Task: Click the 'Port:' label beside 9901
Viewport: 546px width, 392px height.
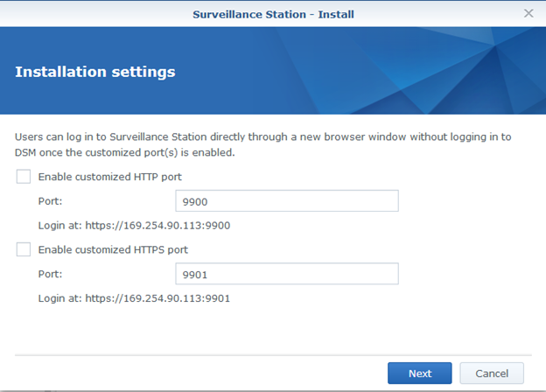Action: [x=50, y=274]
